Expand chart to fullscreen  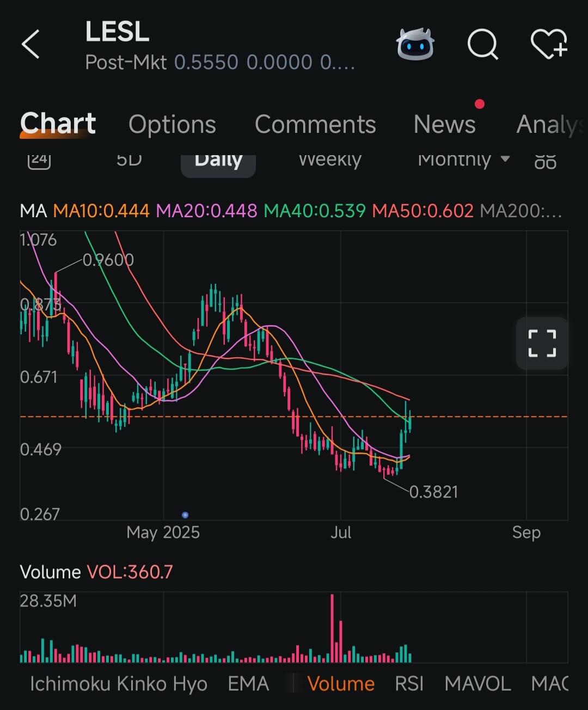pos(542,344)
